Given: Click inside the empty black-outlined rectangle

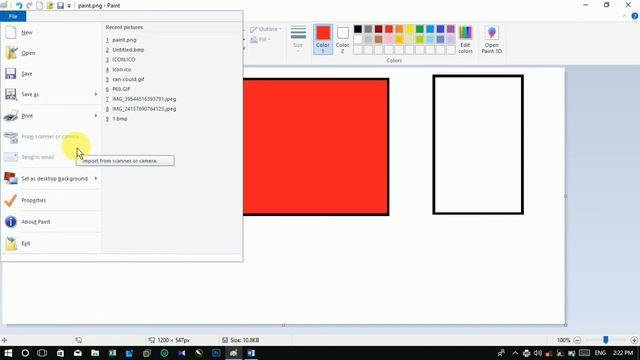Looking at the screenshot, I should 478,144.
